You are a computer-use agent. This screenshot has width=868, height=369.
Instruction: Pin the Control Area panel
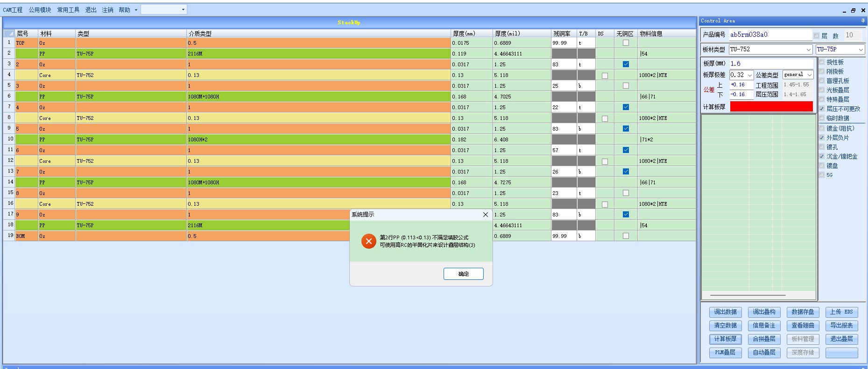point(863,21)
